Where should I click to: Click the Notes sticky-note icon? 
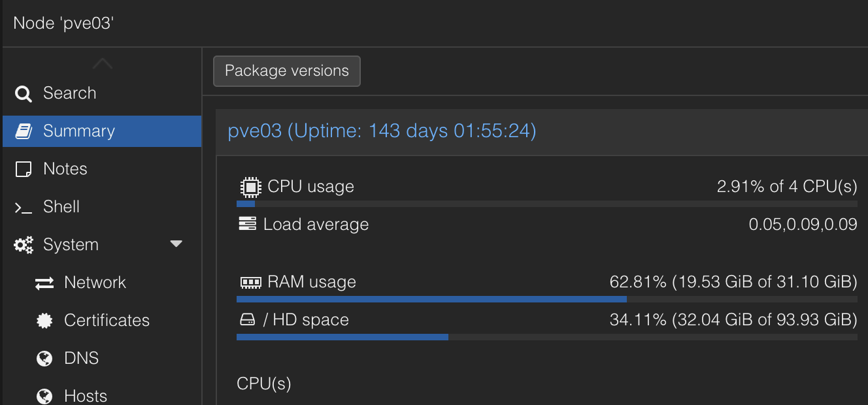pyautogui.click(x=24, y=169)
